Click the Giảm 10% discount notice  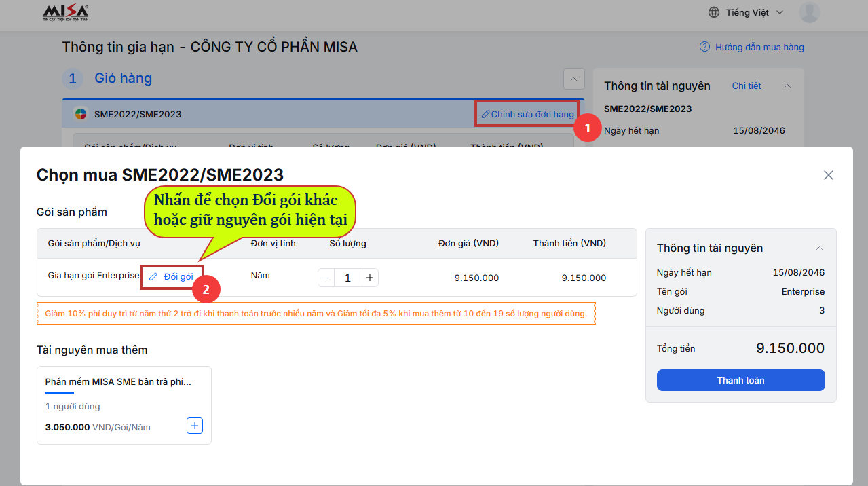[316, 314]
